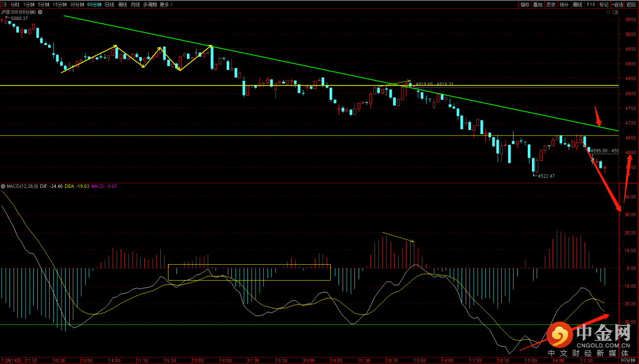Add stock via +自选 button
The height and width of the screenshot is (364, 639).
[x=617, y=4]
